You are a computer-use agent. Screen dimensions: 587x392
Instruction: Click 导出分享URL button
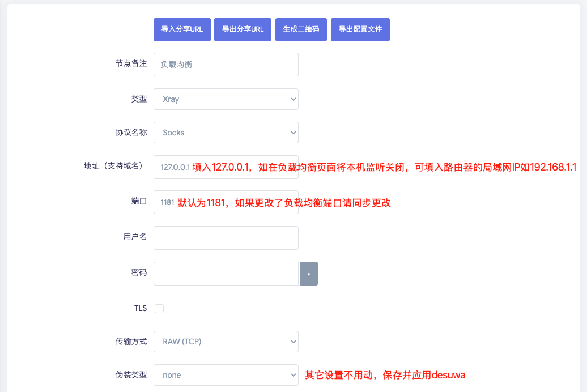[243, 29]
